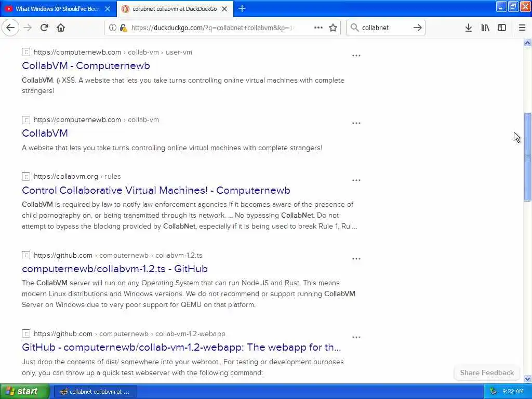Open page actions menu in address bar
The height and width of the screenshot is (399, 532).
click(318, 28)
